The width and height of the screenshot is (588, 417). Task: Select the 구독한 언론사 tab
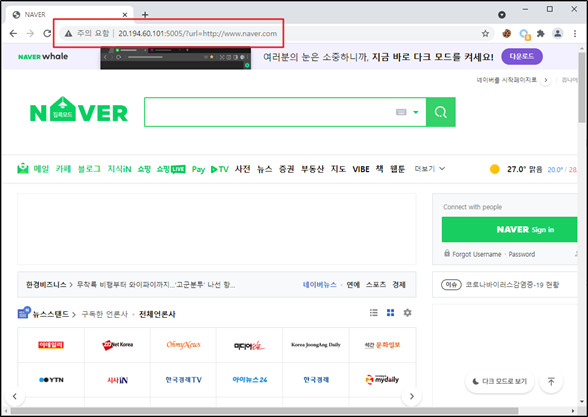click(105, 314)
